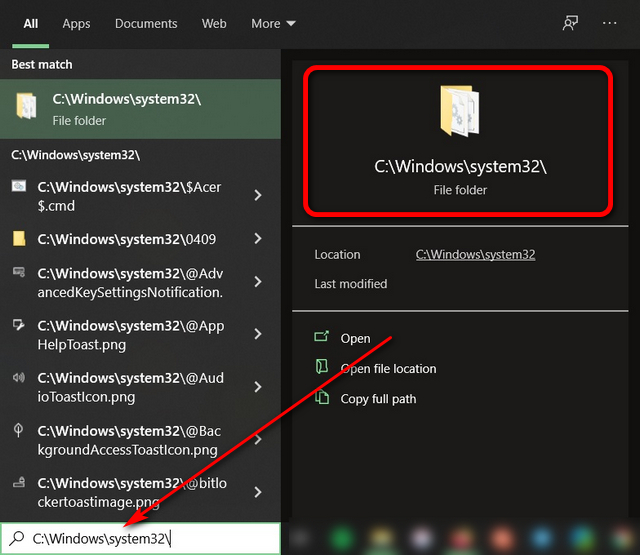
Task: Open the three-dot options menu
Action: (609, 23)
